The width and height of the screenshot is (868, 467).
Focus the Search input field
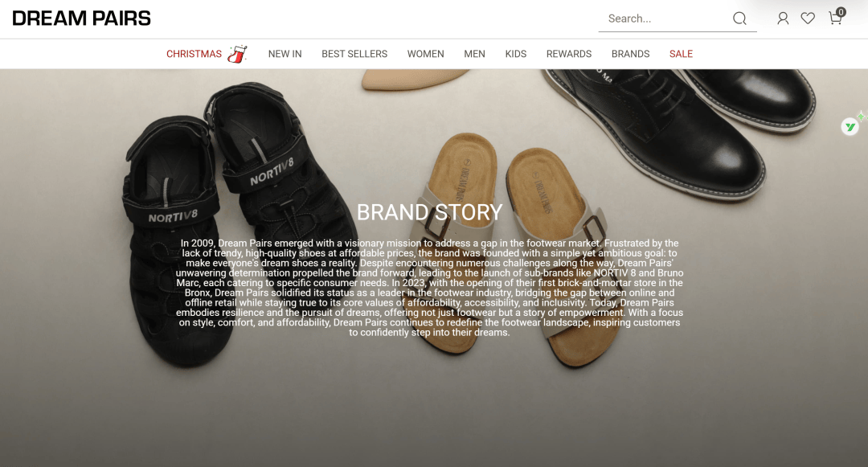coord(667,18)
